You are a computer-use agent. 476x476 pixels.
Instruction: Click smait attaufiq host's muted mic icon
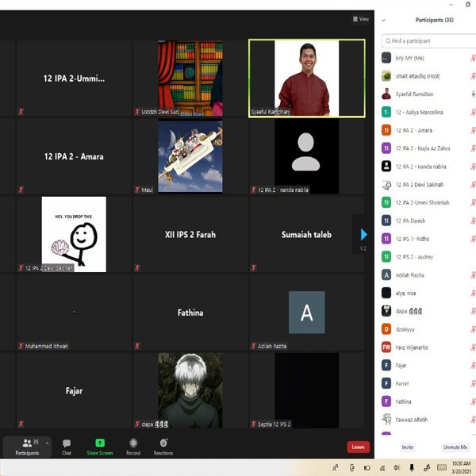point(472,76)
